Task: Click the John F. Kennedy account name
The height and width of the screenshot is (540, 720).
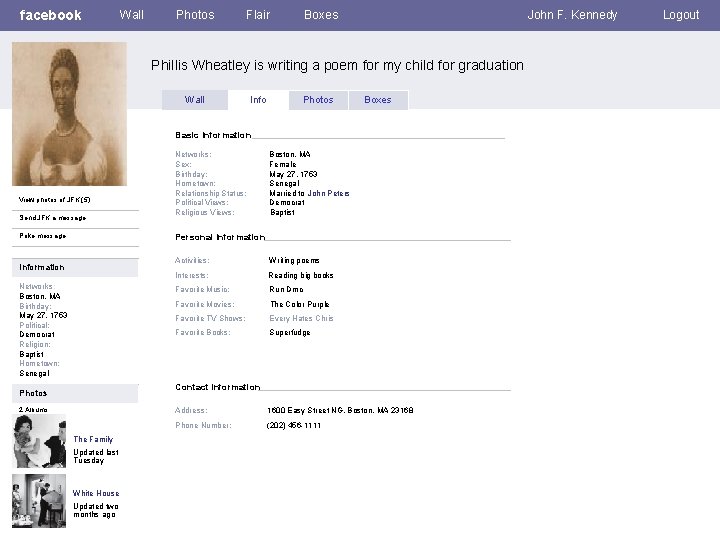Action: tap(572, 15)
